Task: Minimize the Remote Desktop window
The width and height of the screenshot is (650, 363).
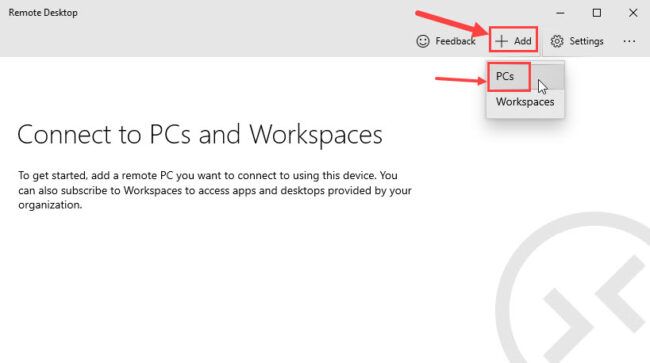Action: [x=560, y=13]
